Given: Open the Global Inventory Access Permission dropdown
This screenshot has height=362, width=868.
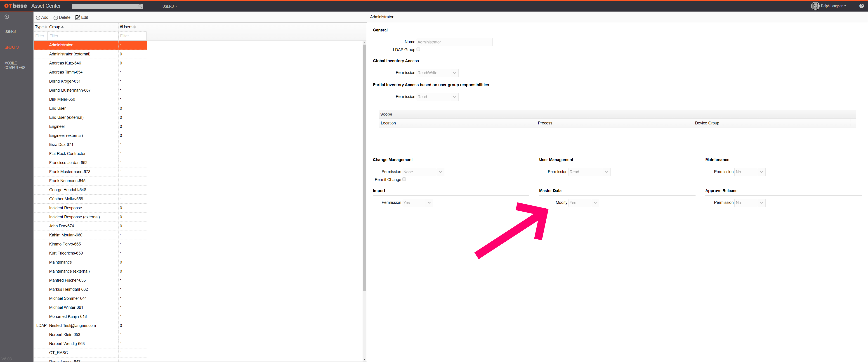Looking at the screenshot, I should pos(437,73).
